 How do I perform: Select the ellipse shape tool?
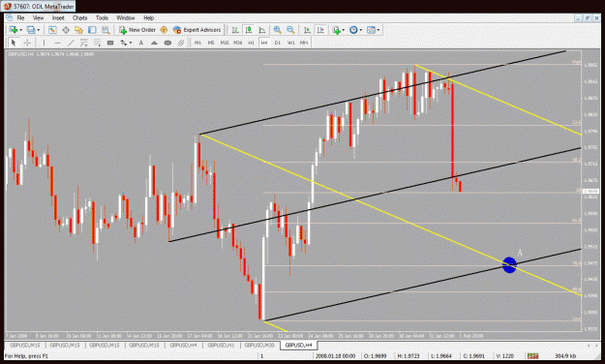[167, 43]
